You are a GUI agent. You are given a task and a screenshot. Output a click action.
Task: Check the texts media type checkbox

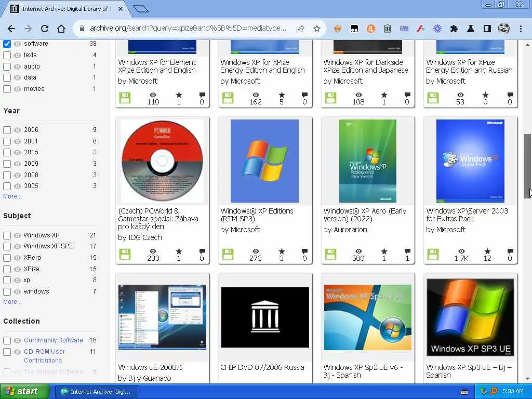click(x=7, y=55)
